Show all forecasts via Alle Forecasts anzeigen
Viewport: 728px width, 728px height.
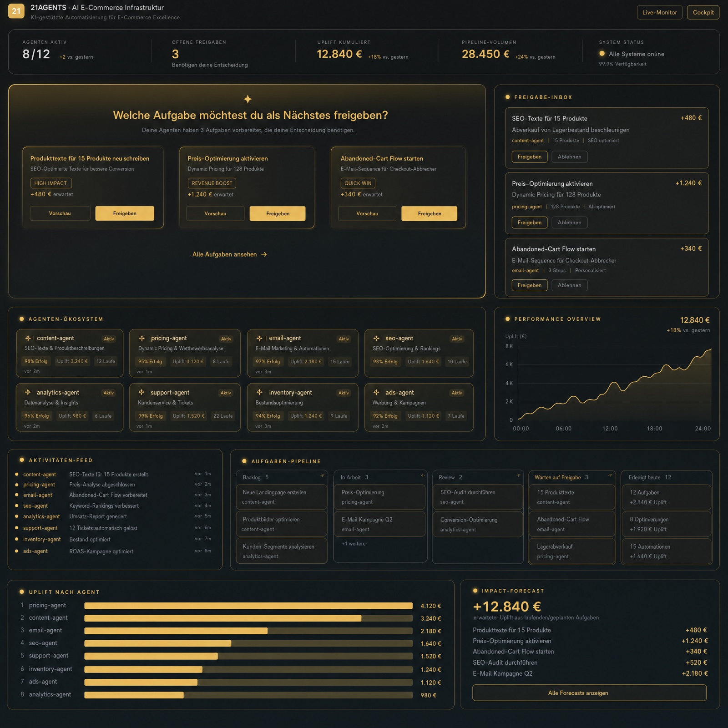(x=589, y=693)
